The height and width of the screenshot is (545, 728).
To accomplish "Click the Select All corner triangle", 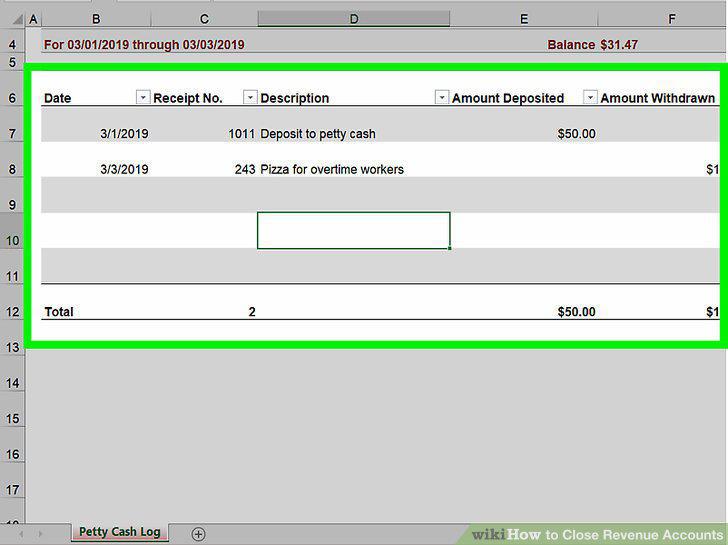I will point(18,19).
